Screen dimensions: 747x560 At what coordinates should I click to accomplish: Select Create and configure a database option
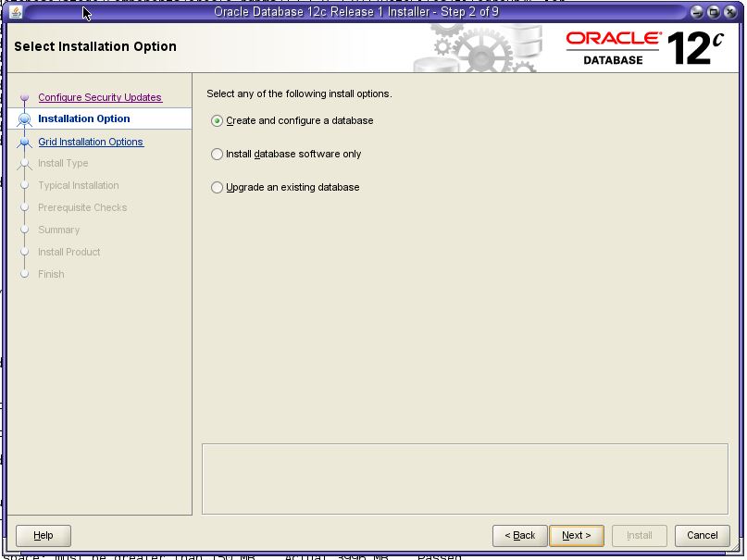[x=292, y=121]
